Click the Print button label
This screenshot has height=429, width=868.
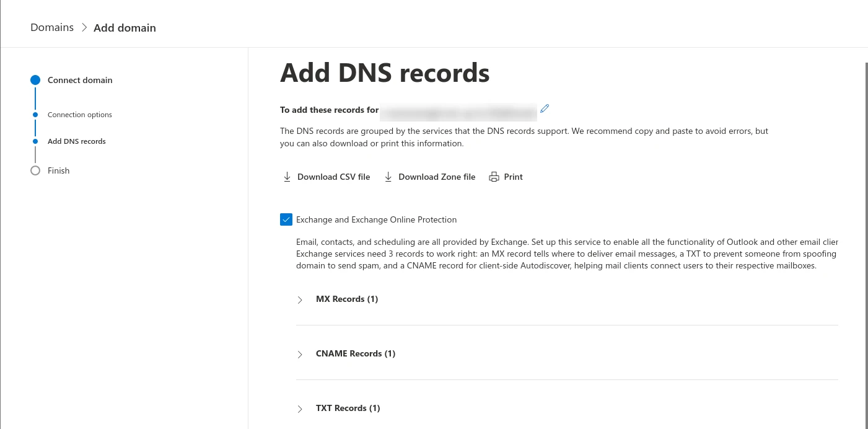click(513, 177)
